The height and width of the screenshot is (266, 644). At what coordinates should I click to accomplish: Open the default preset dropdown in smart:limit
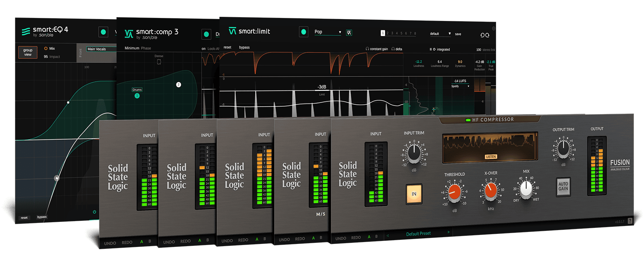pyautogui.click(x=440, y=34)
